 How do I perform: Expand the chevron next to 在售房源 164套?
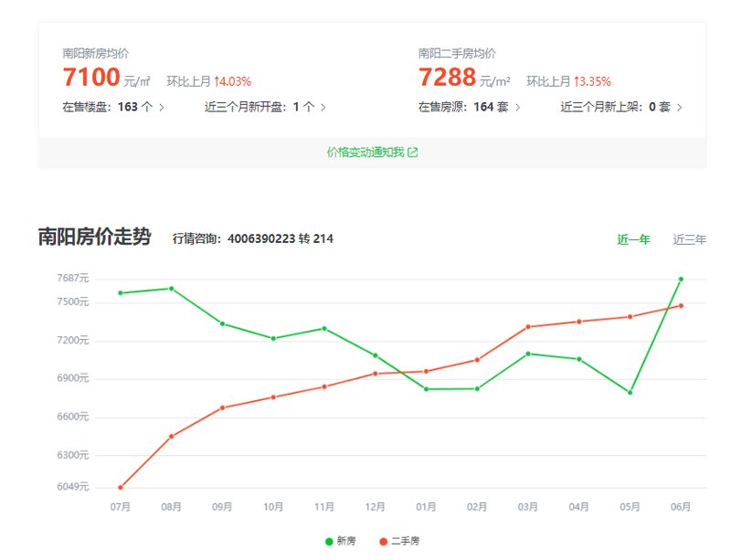click(x=519, y=107)
